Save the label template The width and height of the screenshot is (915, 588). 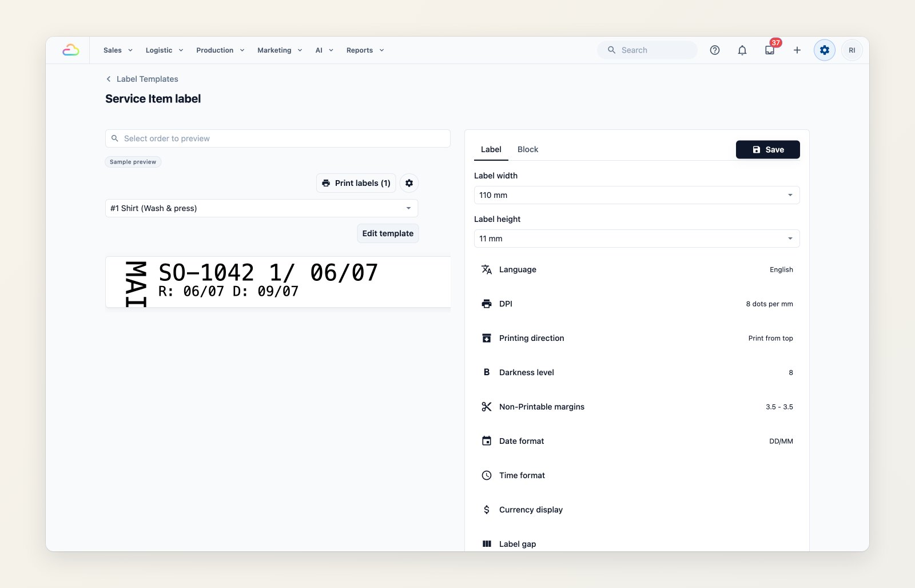767,149
